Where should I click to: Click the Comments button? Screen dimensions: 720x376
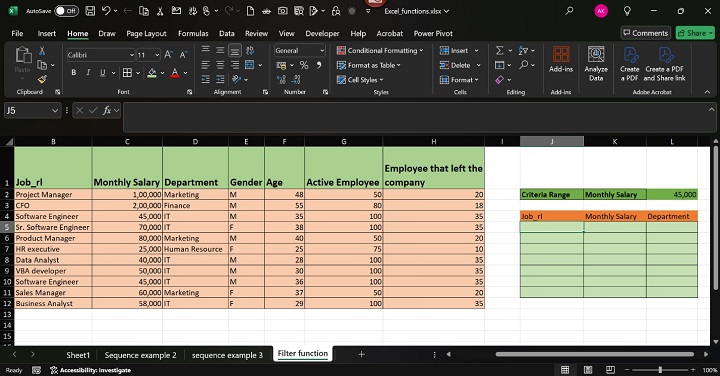pos(646,33)
